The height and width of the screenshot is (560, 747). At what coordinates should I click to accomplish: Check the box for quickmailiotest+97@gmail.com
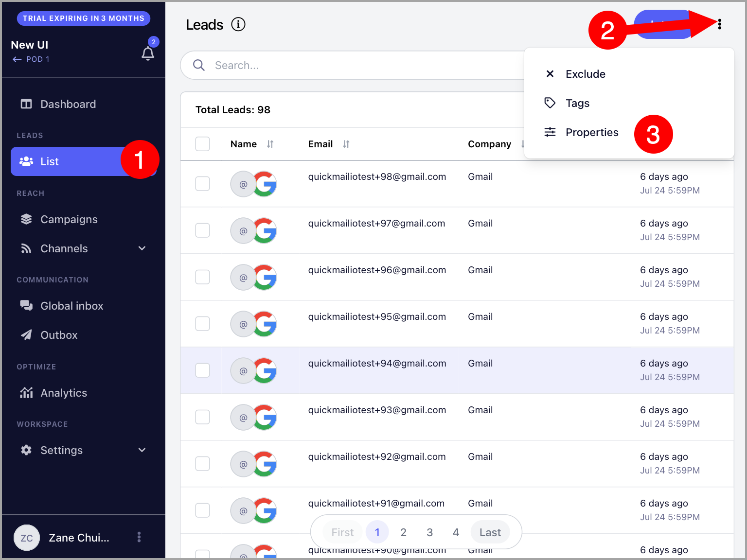click(202, 230)
